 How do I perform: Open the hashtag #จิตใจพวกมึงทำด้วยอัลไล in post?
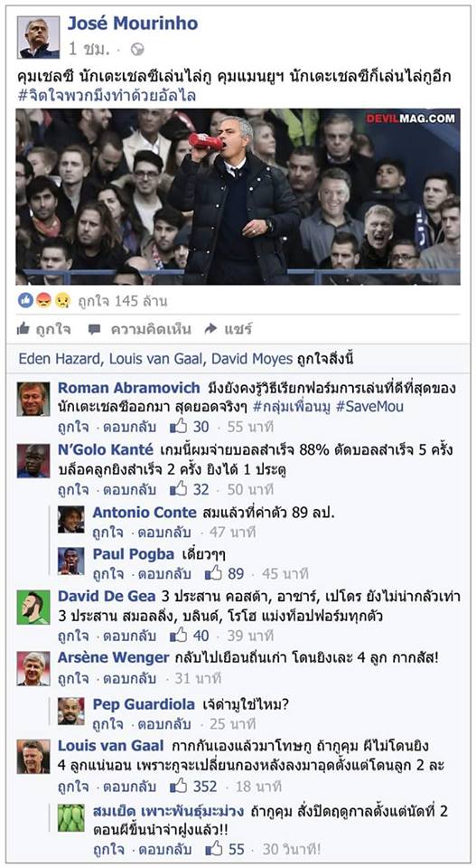point(107,96)
